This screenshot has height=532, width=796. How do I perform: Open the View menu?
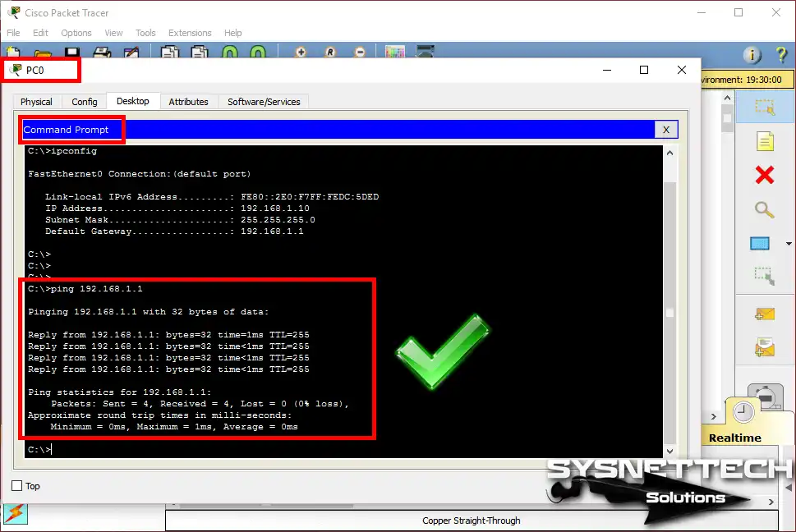(x=113, y=33)
